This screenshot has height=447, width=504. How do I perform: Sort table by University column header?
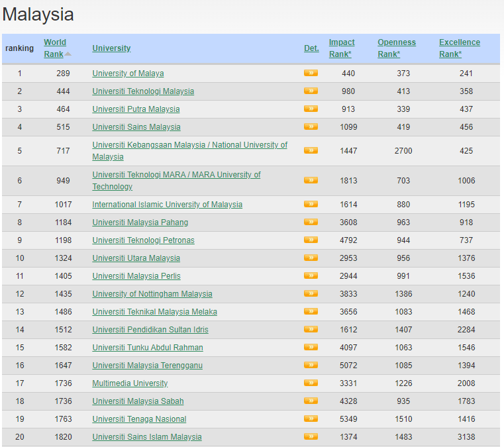point(111,48)
